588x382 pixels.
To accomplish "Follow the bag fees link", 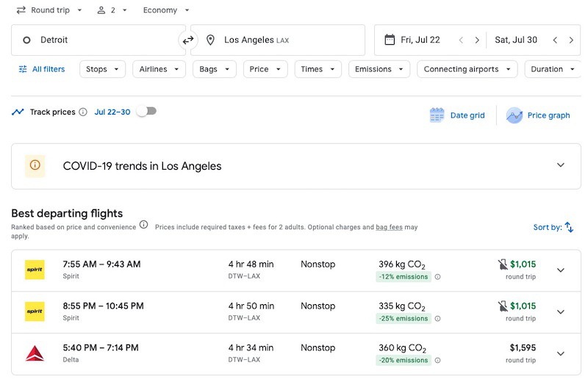I will pyautogui.click(x=389, y=228).
